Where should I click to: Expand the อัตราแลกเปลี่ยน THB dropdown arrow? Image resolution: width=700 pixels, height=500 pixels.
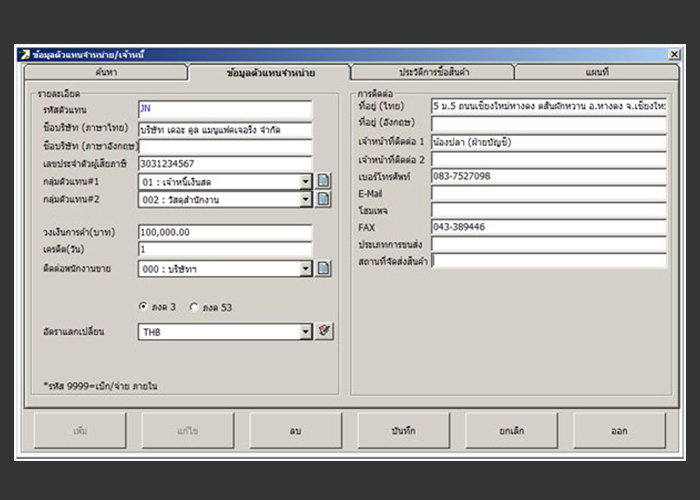point(305,332)
